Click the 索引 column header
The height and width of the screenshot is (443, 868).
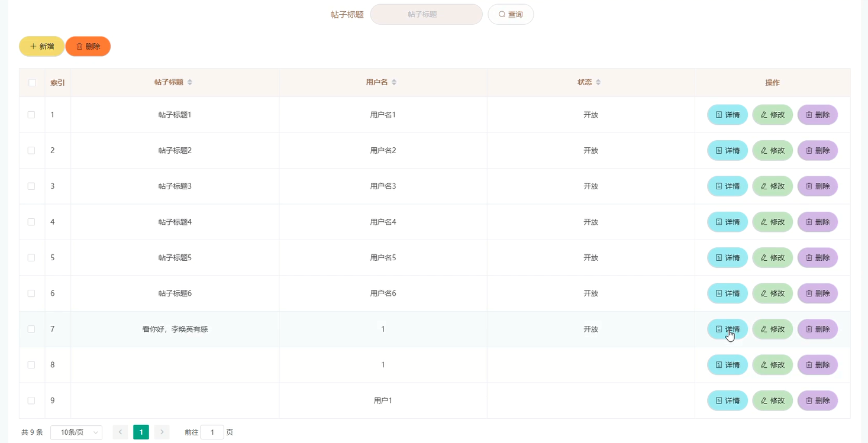[57, 83]
